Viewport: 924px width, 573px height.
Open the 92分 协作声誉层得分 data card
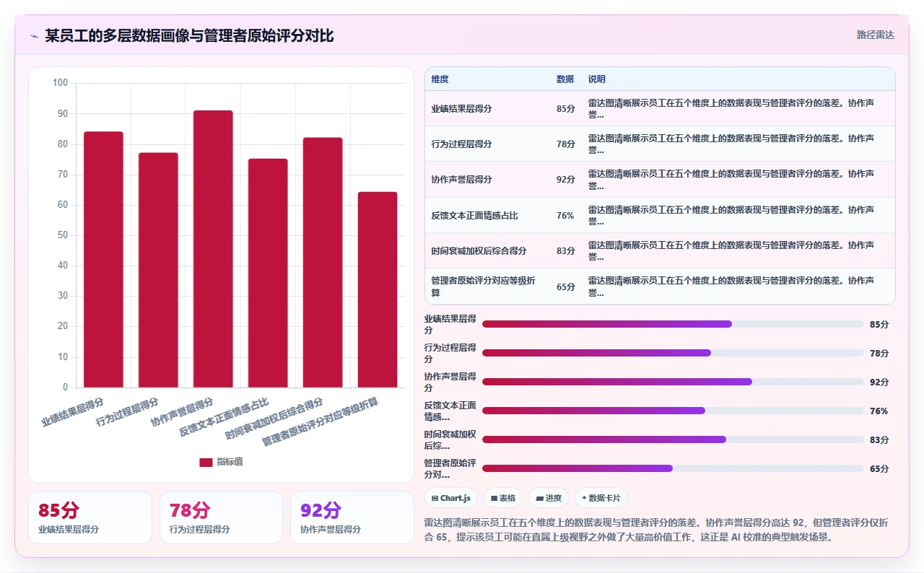click(352, 517)
